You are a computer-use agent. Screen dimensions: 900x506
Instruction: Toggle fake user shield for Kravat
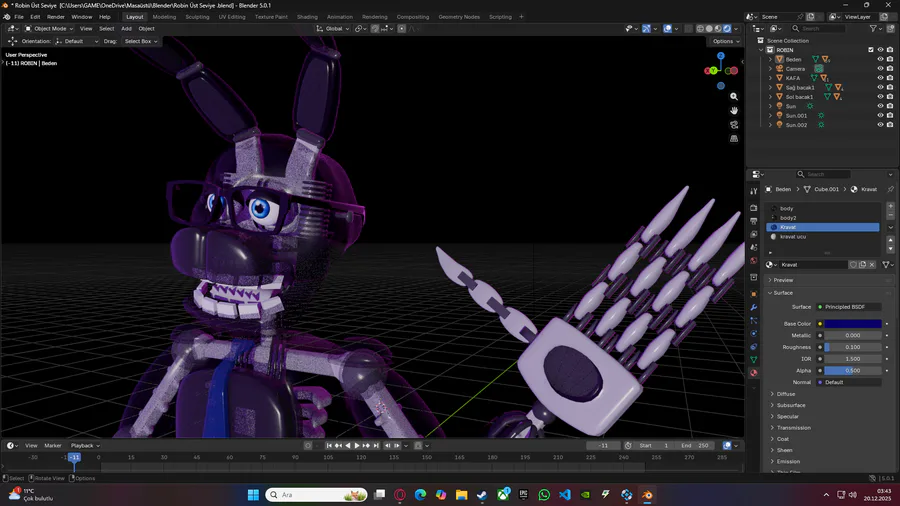[853, 264]
